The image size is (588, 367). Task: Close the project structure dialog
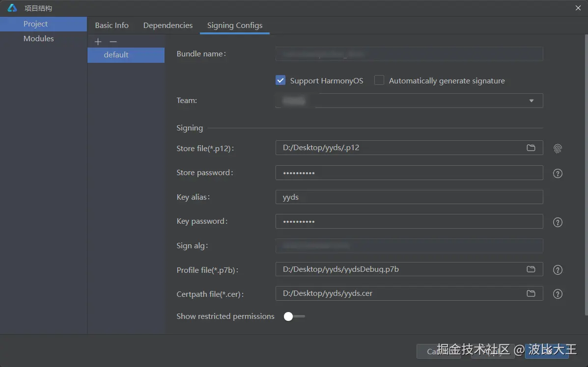pyautogui.click(x=578, y=7)
